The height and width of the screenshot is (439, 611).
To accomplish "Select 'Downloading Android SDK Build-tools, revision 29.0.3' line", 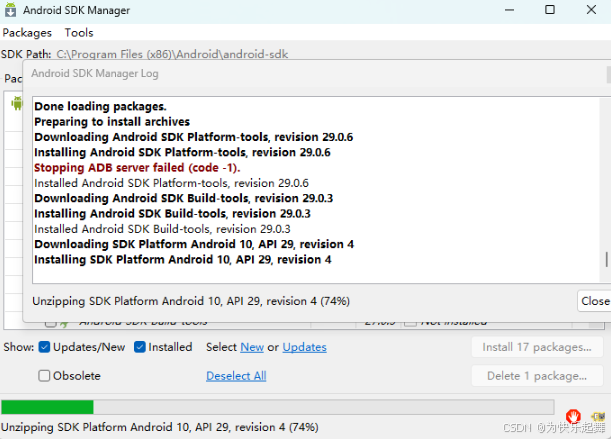I will point(184,198).
